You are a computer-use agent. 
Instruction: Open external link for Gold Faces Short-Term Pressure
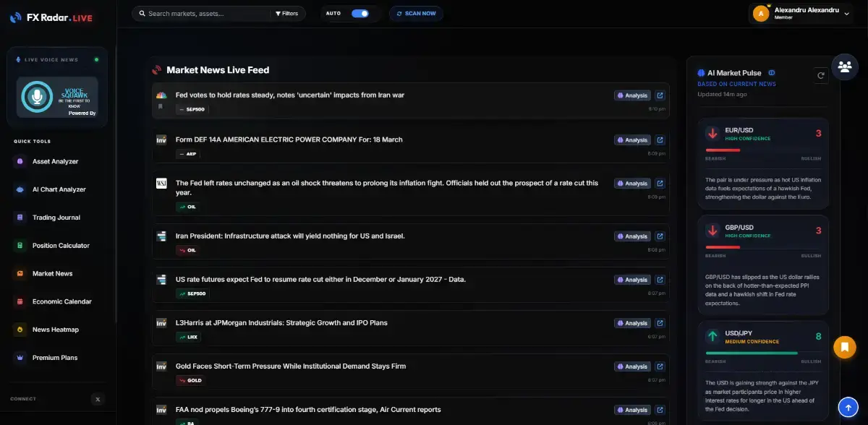pos(660,366)
